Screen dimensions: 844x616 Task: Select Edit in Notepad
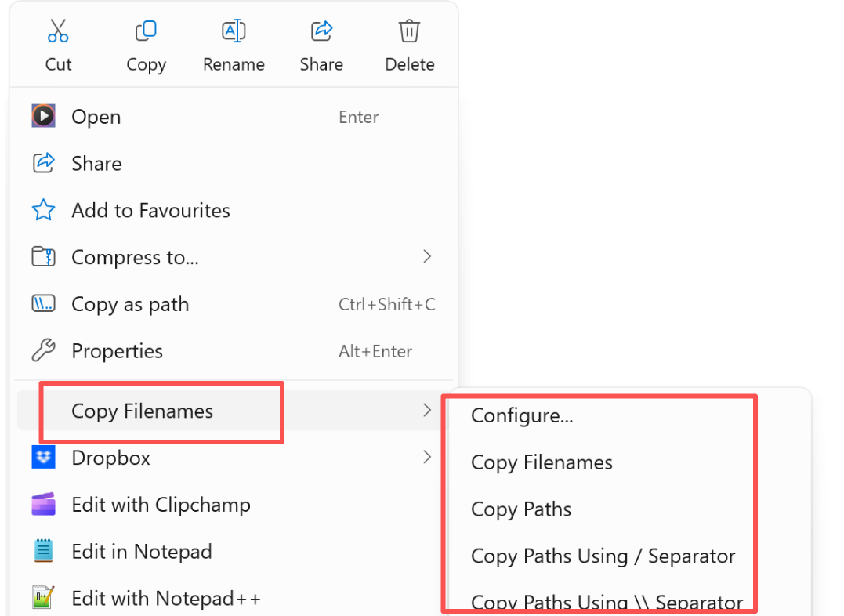coord(141,551)
